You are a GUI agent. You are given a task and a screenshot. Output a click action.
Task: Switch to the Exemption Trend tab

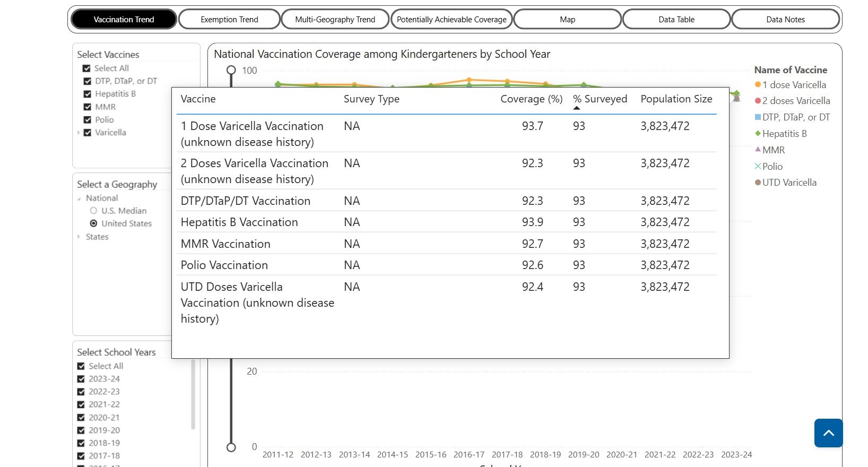point(229,20)
